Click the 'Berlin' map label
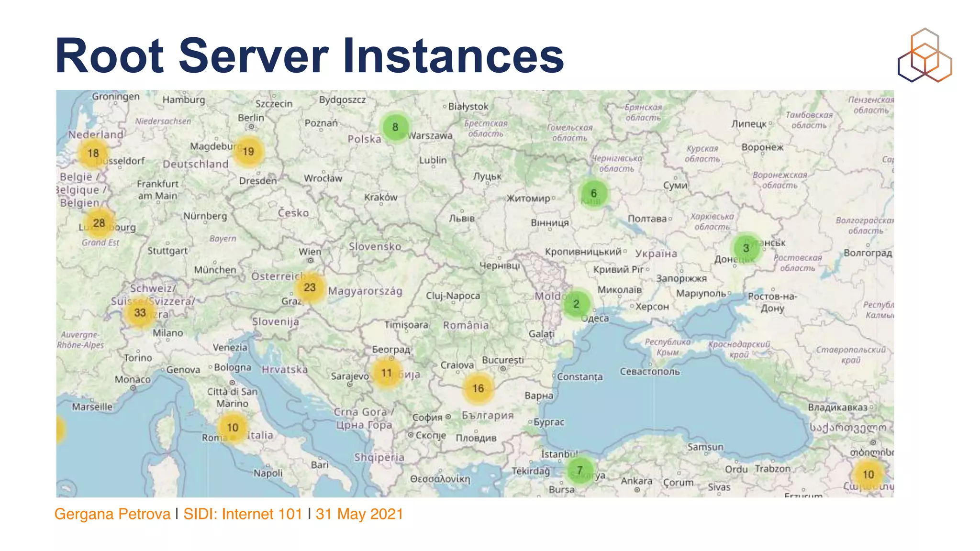This screenshot has width=980, height=551. click(251, 118)
